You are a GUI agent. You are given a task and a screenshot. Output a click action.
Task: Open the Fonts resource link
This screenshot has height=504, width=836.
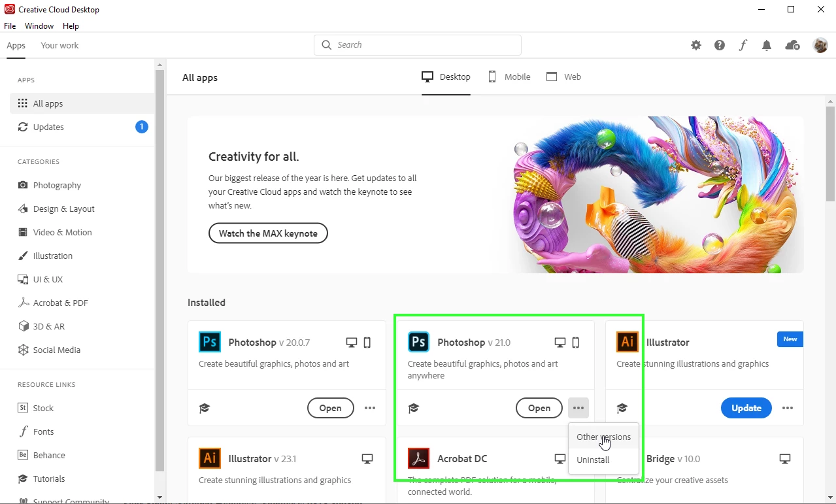[36, 431]
